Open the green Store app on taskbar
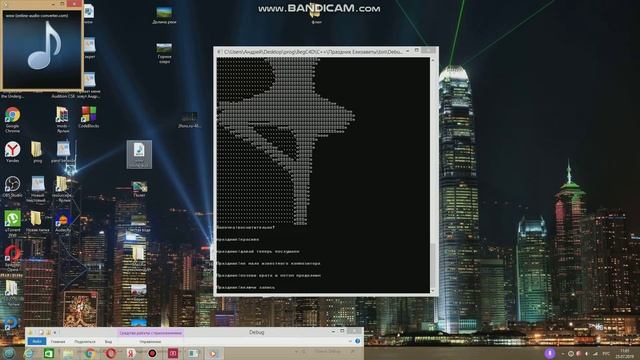Viewport: 640px width, 360px height. (49, 353)
